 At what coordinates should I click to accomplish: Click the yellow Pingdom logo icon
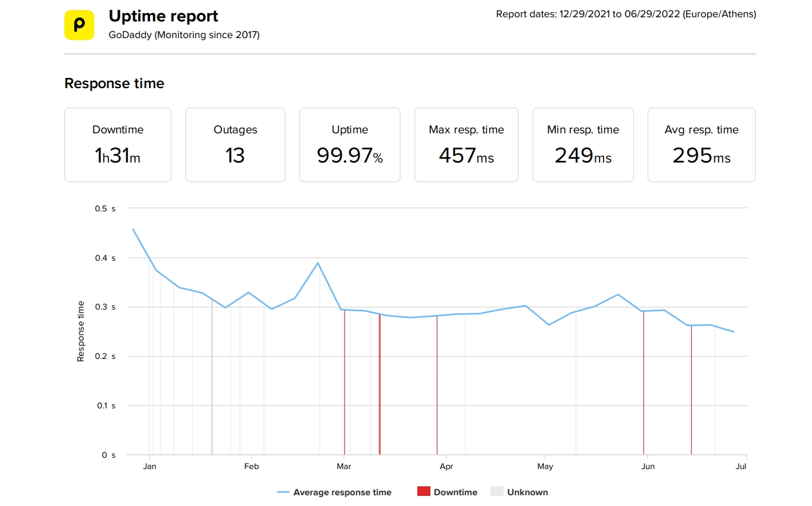pyautogui.click(x=79, y=25)
